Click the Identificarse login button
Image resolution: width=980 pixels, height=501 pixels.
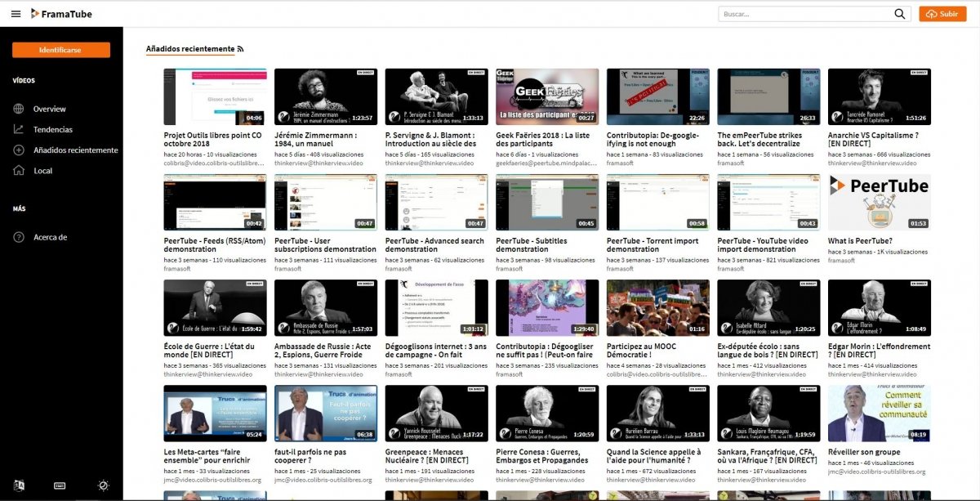coord(61,50)
